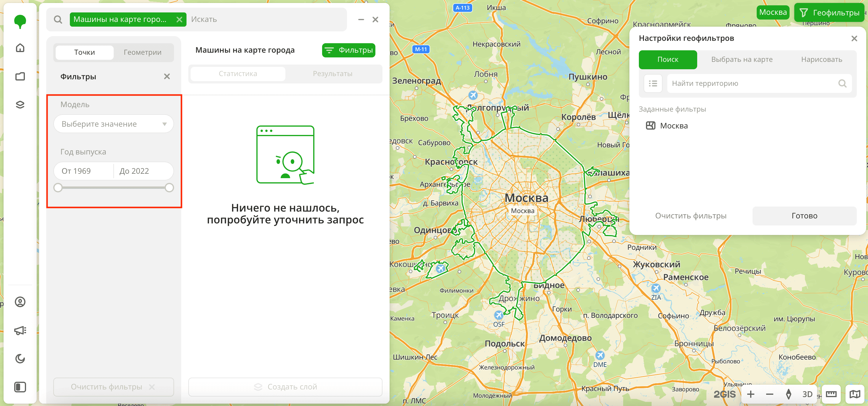Image resolution: width=868 pixels, height=406 pixels.
Task: Switch to the Геометрии tab
Action: 142,52
